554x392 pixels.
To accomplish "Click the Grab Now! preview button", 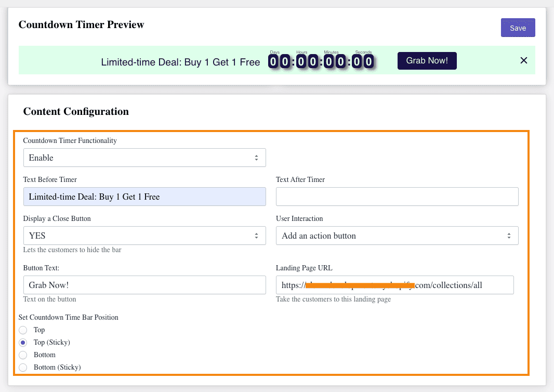I will click(x=427, y=61).
